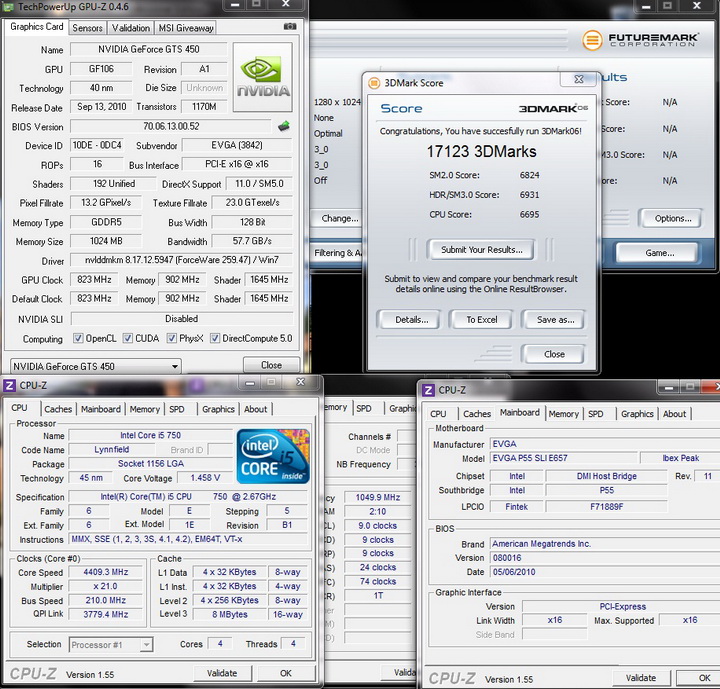720x689 pixels.
Task: Toggle the PhysX checkbox
Action: (172, 339)
